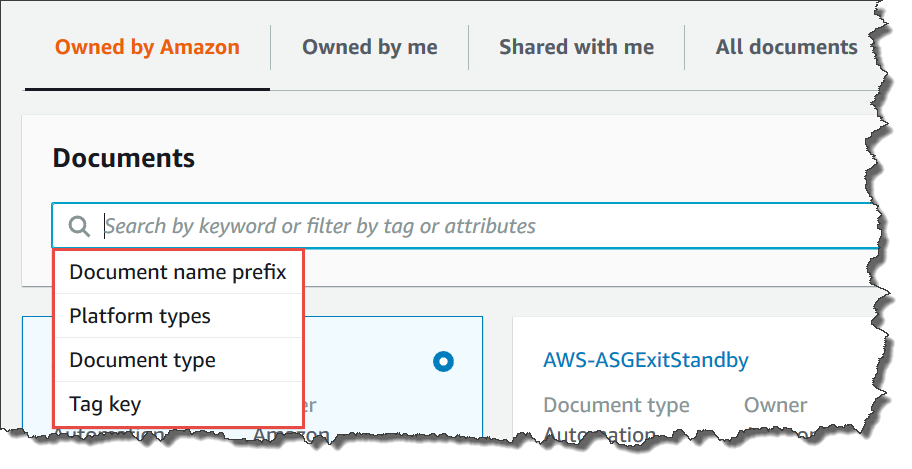Choose the Tag key filter option
The image size is (912, 469).
tap(105, 404)
